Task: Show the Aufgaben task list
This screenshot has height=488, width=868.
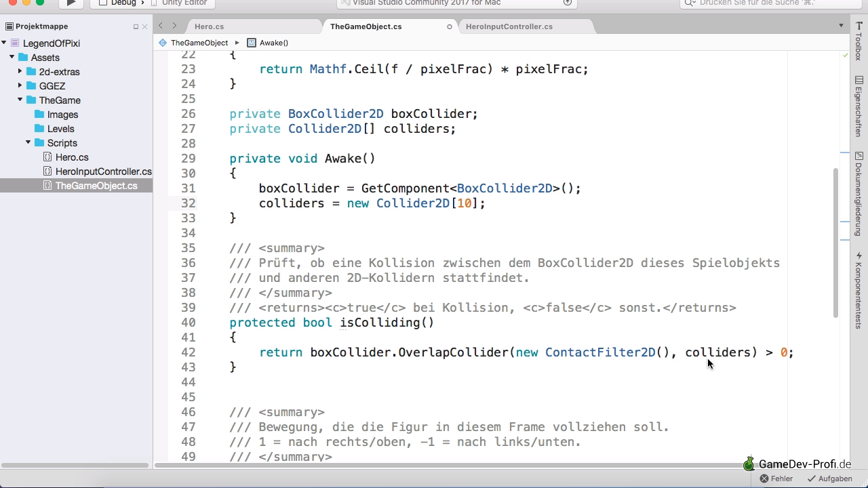Action: pyautogui.click(x=829, y=479)
